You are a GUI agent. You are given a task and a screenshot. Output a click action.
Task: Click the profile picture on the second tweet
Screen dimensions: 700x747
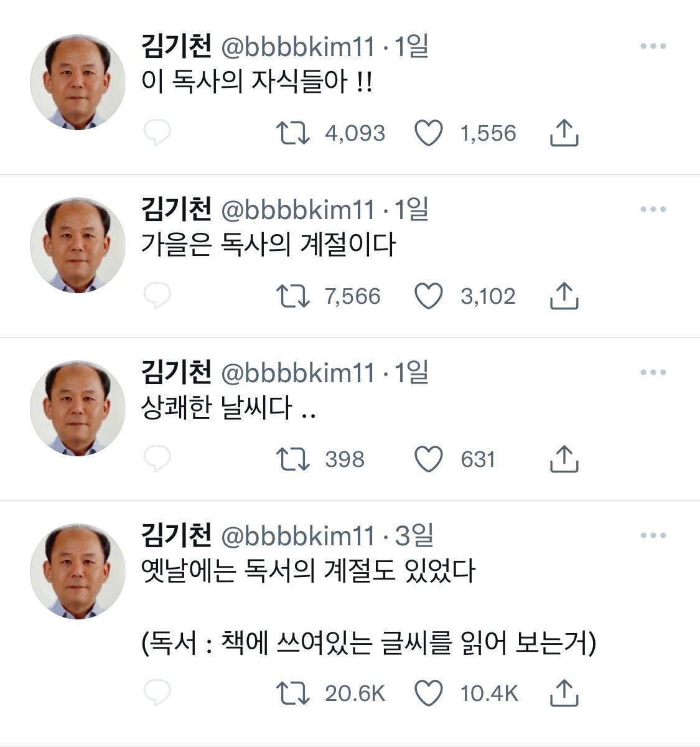point(78,245)
